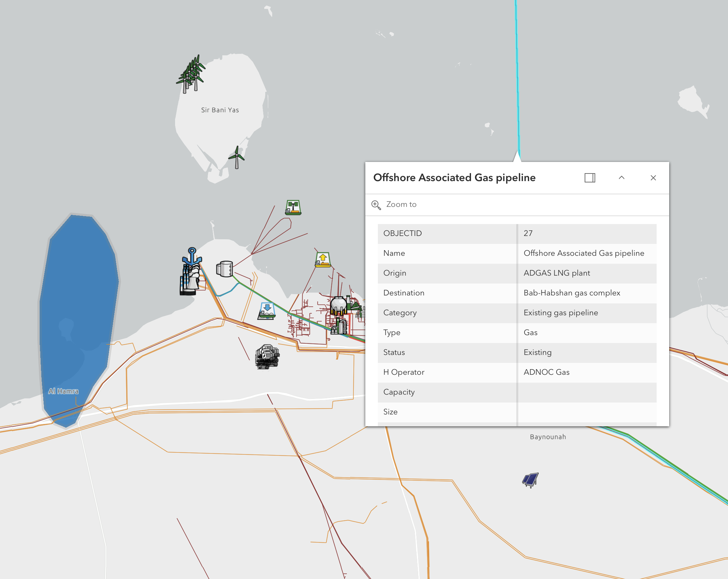
Task: Dock the popup using the dock icon
Action: (x=590, y=178)
